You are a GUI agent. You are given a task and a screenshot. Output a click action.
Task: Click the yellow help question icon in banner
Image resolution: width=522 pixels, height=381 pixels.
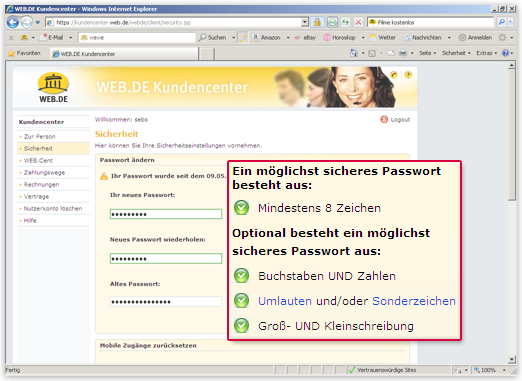click(408, 75)
